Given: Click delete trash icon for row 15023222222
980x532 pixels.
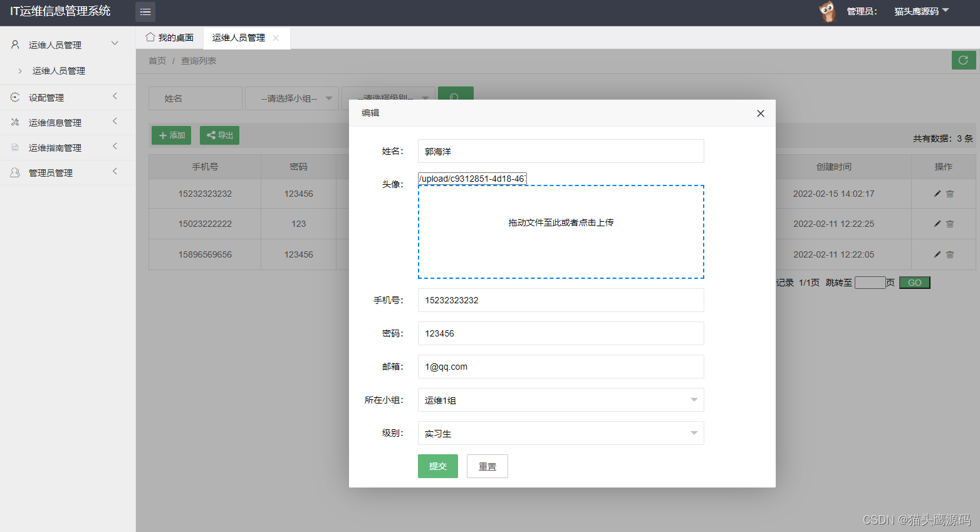Looking at the screenshot, I should pos(950,224).
